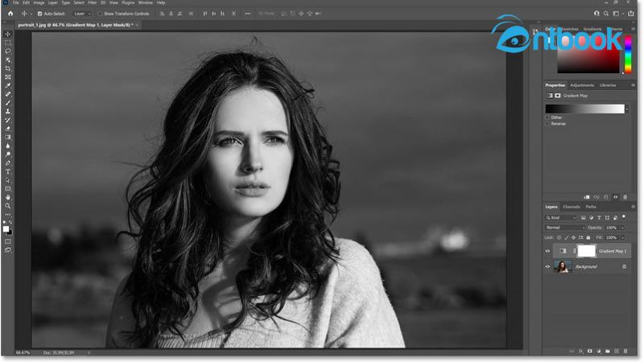Click the align and distribute three-dots button
Image resolution: width=644 pixels, height=362 pixels.
click(x=248, y=14)
